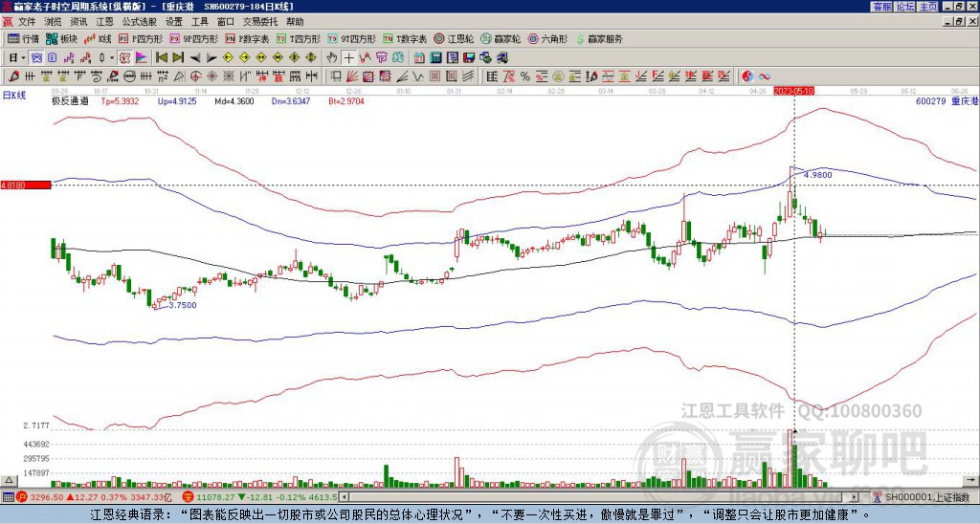Select the red fan lines tool
The width and height of the screenshot is (980, 524).
tap(352, 76)
